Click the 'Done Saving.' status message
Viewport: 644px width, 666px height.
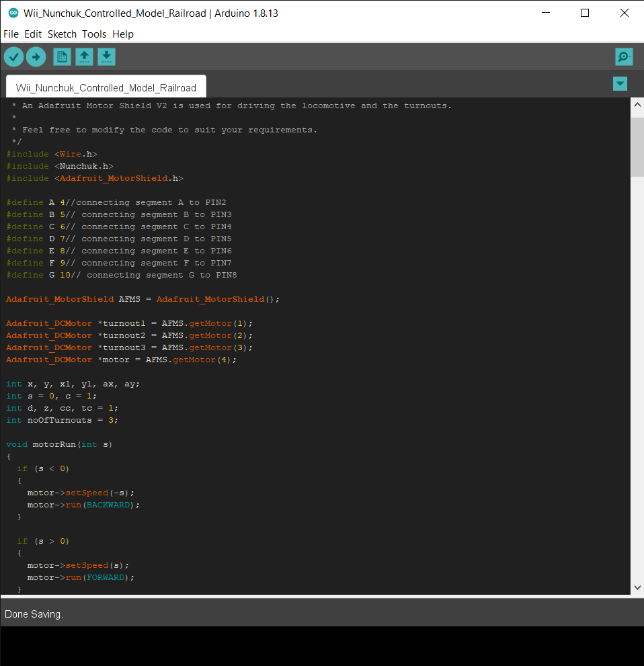point(34,614)
